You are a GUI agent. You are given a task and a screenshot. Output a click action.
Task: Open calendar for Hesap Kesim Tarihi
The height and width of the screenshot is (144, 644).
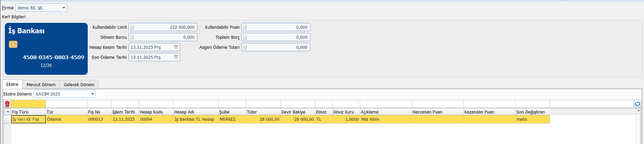pyautogui.click(x=176, y=47)
